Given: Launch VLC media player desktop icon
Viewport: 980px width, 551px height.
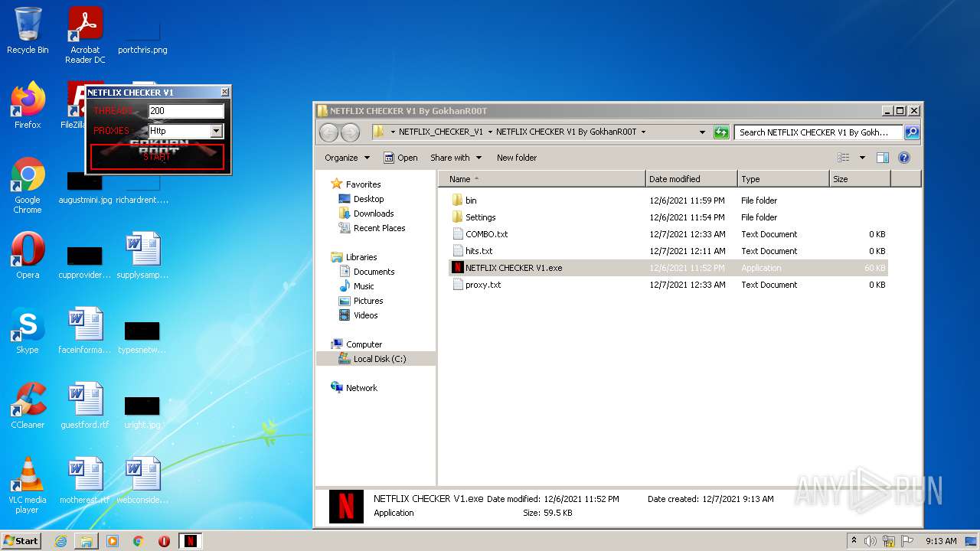Looking at the screenshot, I should point(28,485).
